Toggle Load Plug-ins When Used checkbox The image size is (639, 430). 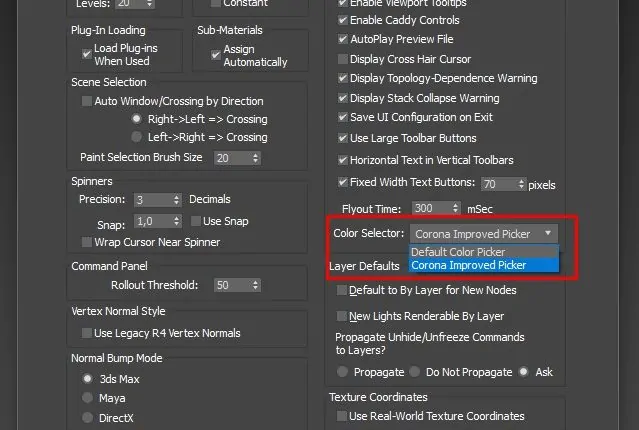tap(86, 49)
